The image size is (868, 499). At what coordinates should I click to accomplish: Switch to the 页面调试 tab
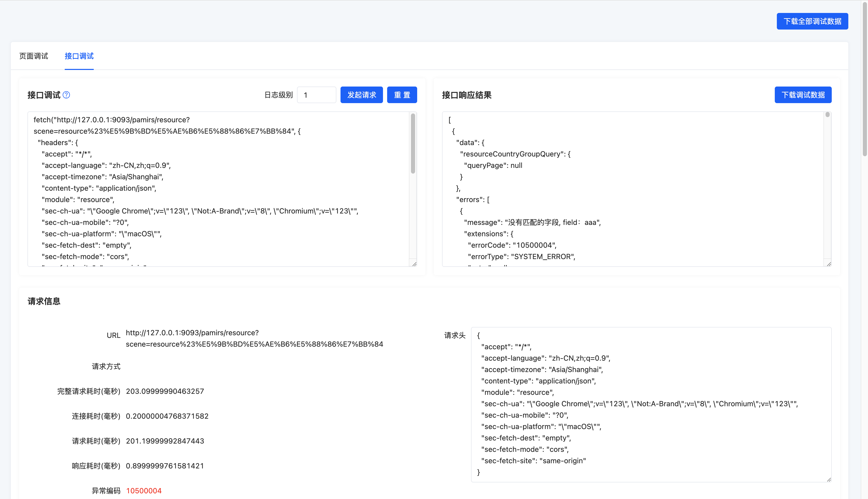click(34, 56)
